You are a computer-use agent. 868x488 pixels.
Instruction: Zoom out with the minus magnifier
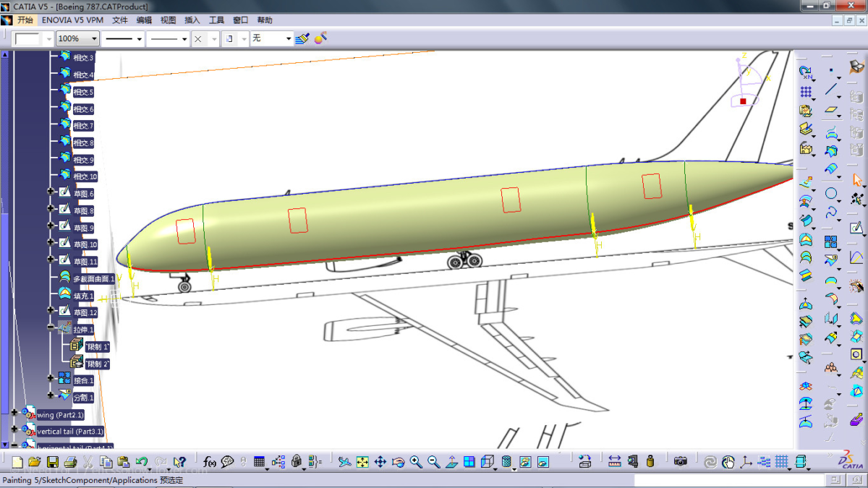(x=433, y=462)
